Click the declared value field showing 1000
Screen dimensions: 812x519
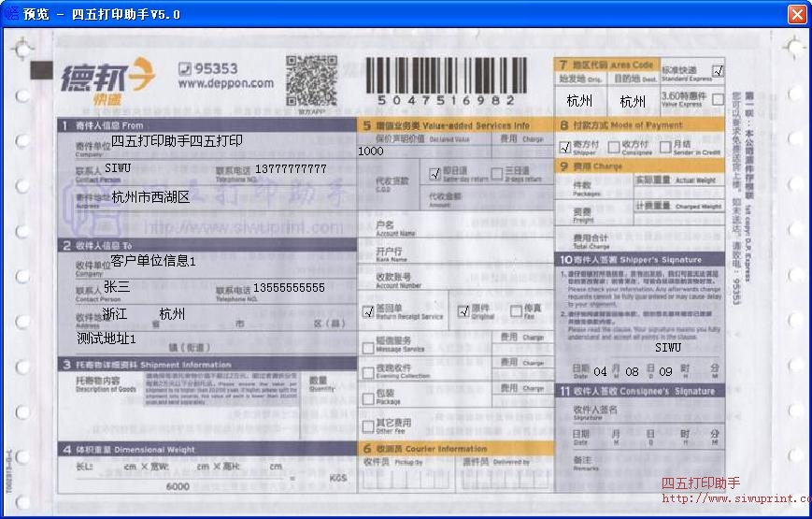coord(370,151)
